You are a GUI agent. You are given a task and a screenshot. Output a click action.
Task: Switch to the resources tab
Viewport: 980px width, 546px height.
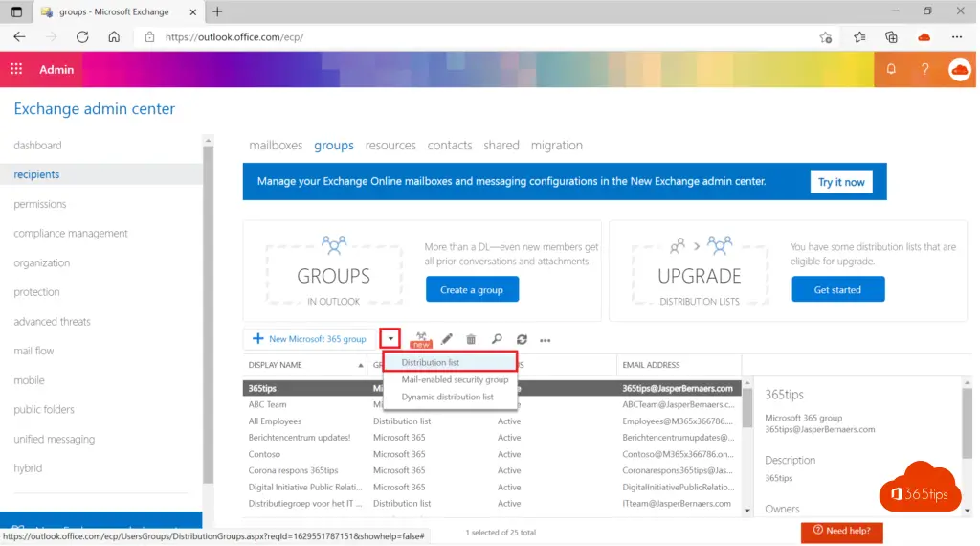click(391, 146)
